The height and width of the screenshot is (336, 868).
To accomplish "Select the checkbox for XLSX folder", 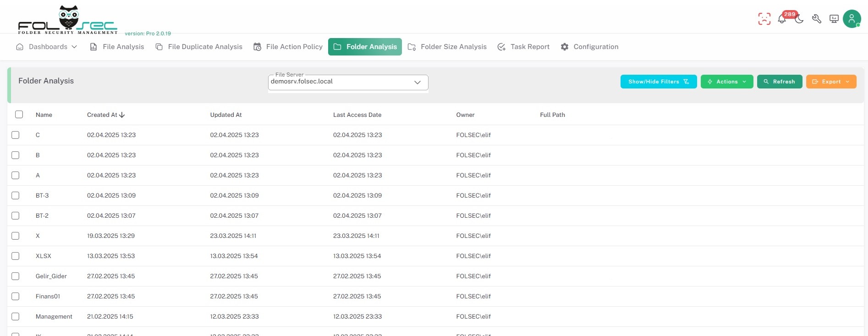I will [16, 256].
